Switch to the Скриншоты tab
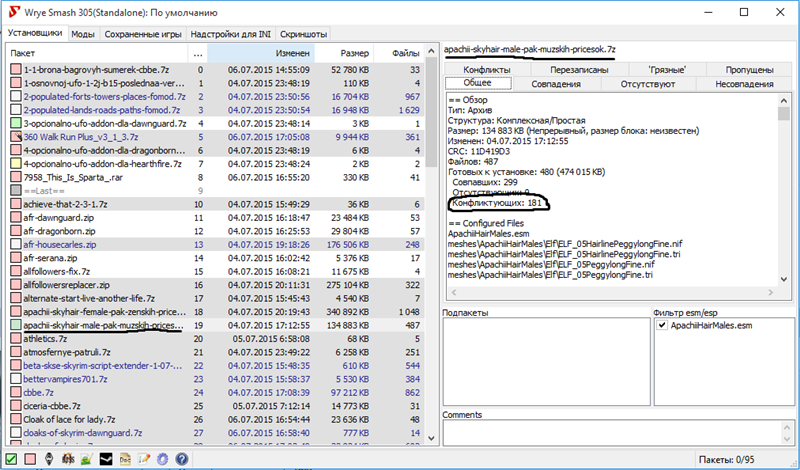800x470 pixels. [303, 34]
